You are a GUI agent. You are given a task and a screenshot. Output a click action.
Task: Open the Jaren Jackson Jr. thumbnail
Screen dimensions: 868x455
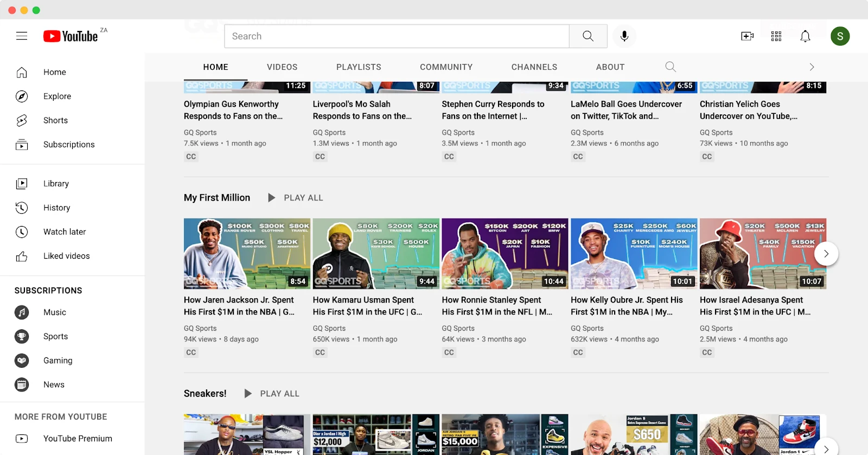(x=247, y=254)
